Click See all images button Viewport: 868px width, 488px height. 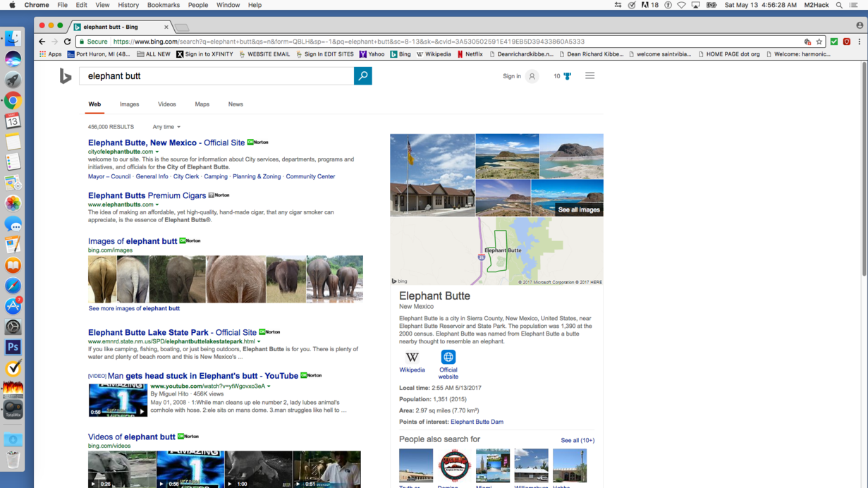click(579, 209)
